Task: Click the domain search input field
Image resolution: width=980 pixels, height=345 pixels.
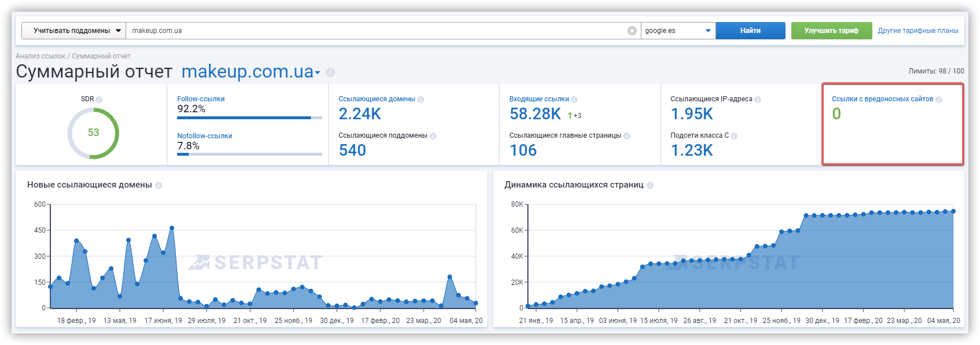Action: point(376,31)
